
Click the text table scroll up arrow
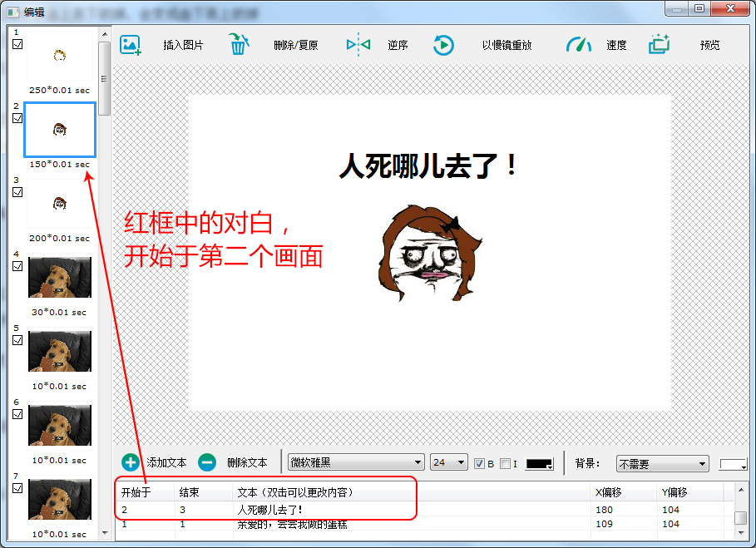click(x=740, y=489)
